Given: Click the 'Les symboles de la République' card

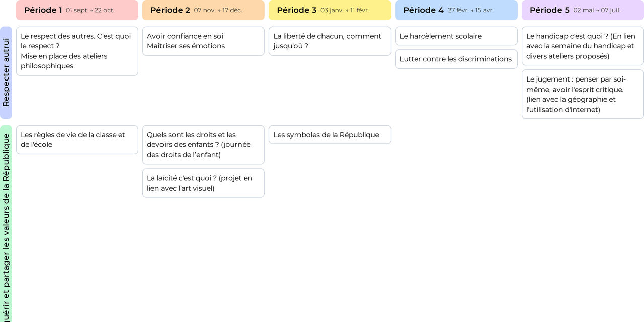Looking at the screenshot, I should pos(330,135).
